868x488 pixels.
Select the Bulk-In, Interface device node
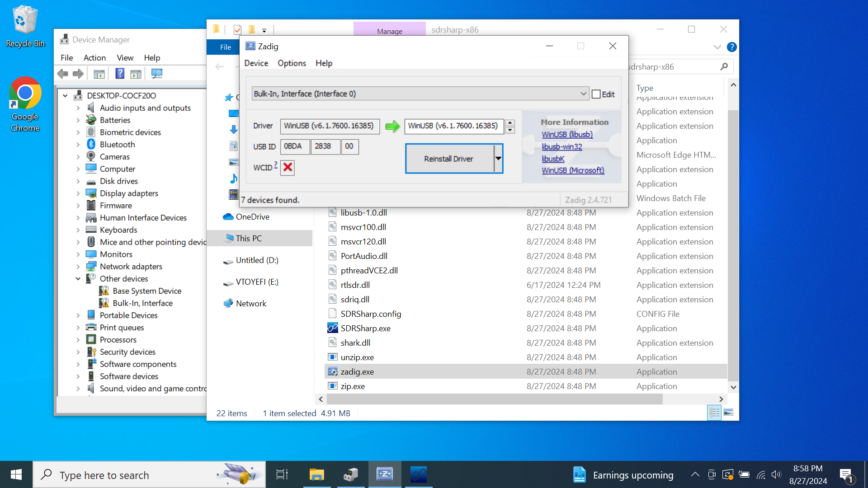142,303
